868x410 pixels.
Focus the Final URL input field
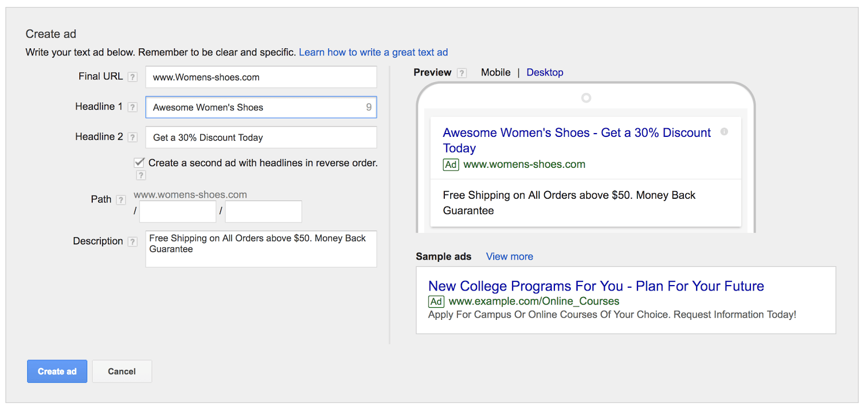261,77
